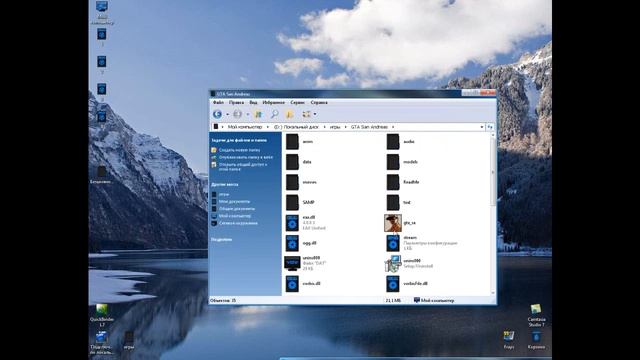Click the Локальный диск breadcrumb segment
Viewport: 640px width, 360px height.
(296, 127)
